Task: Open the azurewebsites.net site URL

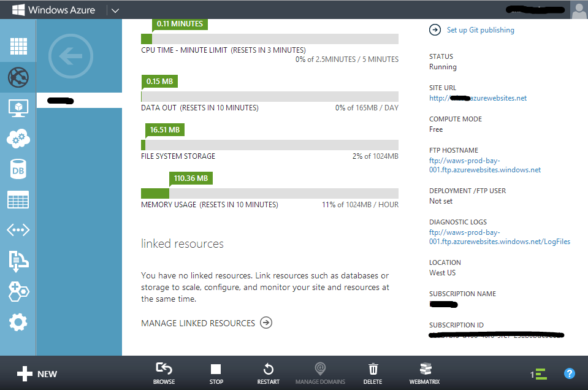Action: 478,98
